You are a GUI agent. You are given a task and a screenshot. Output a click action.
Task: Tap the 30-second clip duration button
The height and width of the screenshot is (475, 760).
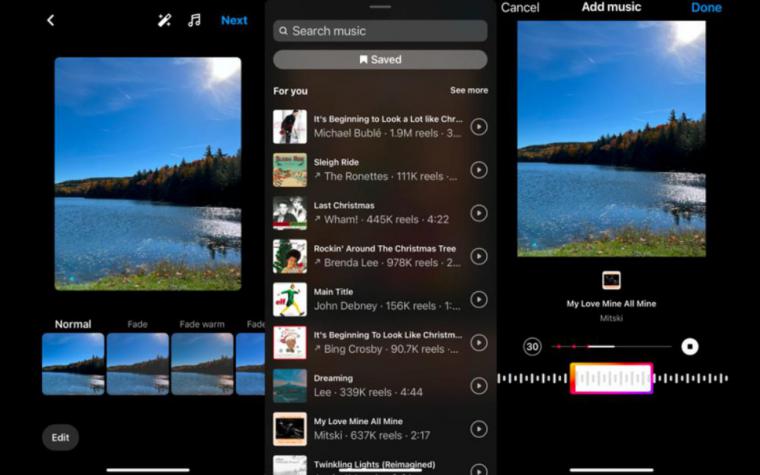pyautogui.click(x=532, y=347)
